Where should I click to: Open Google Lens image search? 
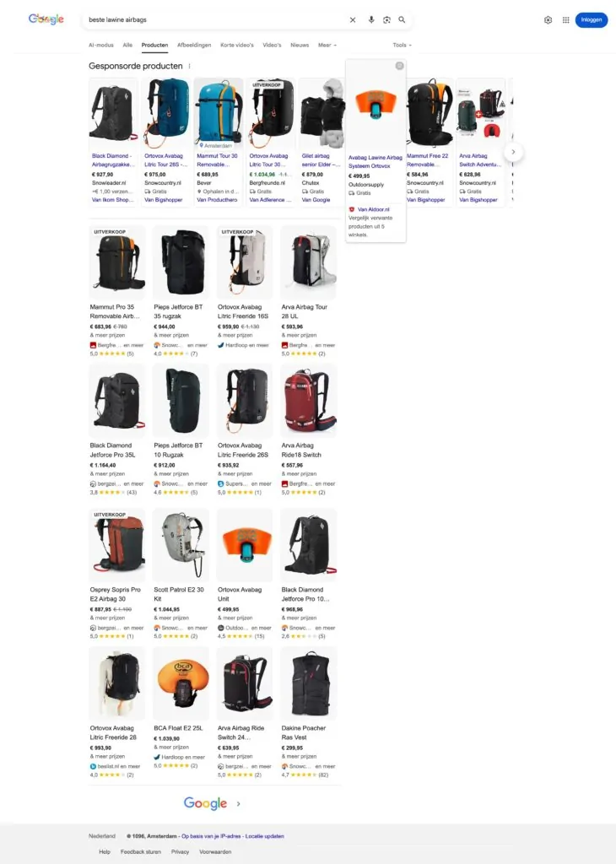[386, 20]
